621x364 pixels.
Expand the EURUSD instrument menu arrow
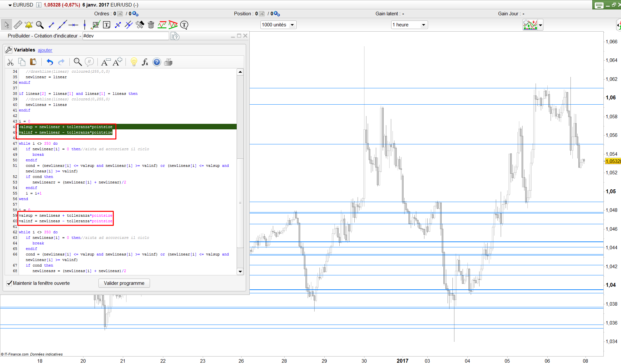pos(10,5)
